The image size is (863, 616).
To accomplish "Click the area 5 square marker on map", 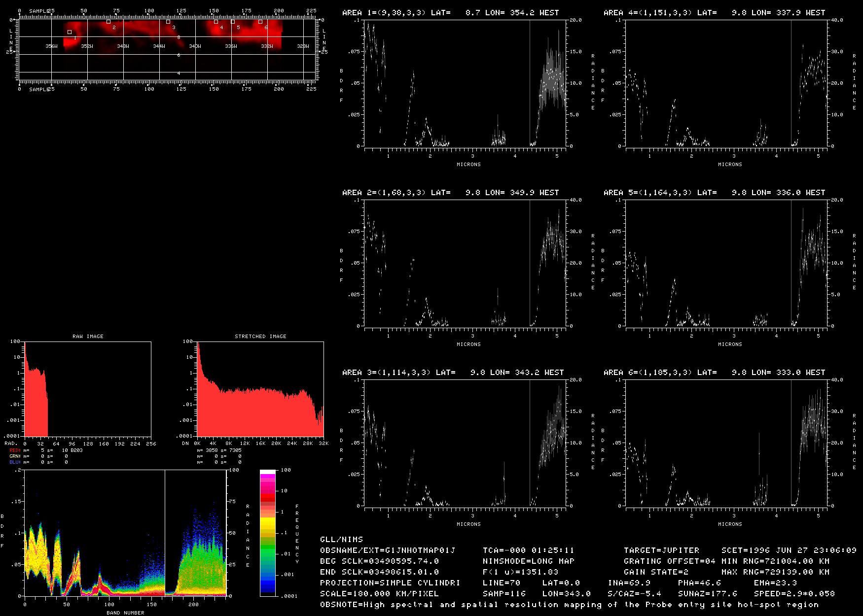I will coord(233,22).
